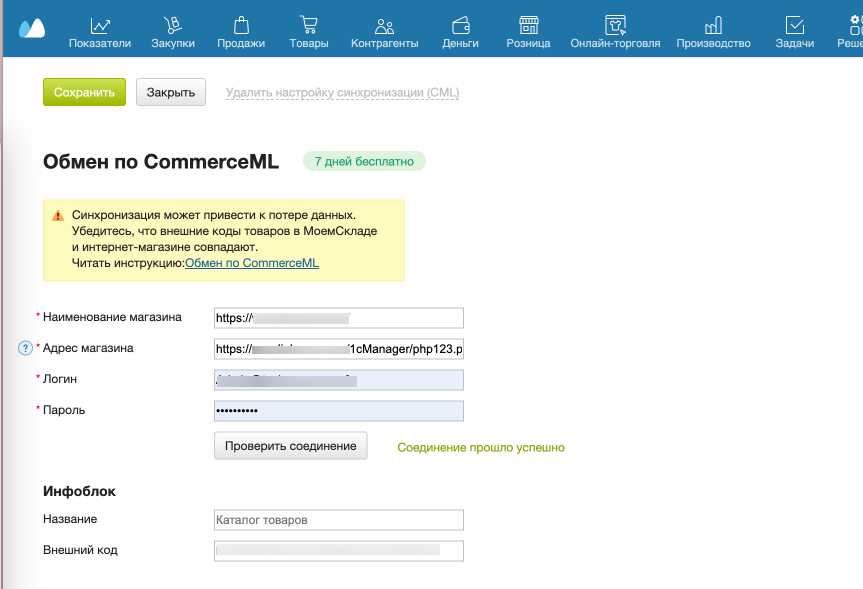Open the Онлайн-торговля icon
This screenshot has height=589, width=863.
tap(615, 25)
